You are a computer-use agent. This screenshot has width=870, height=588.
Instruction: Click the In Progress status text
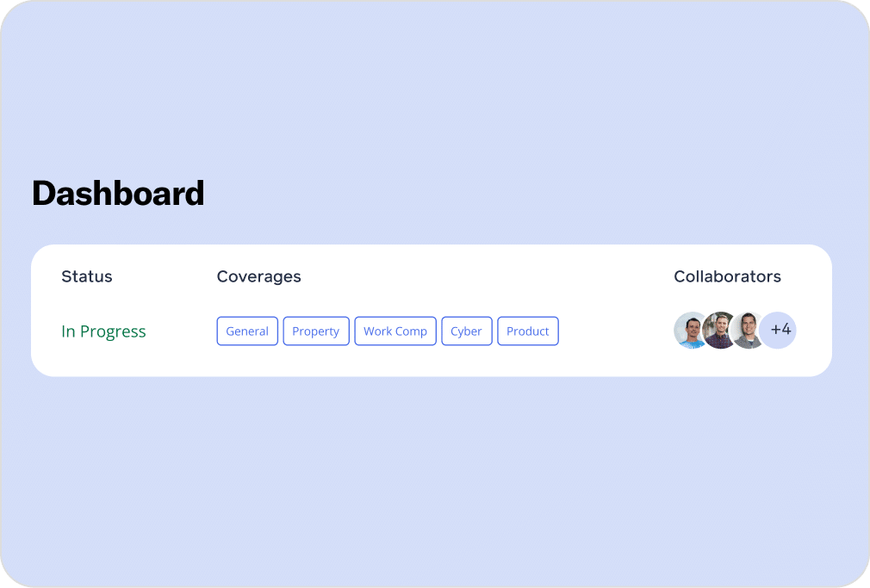(103, 331)
